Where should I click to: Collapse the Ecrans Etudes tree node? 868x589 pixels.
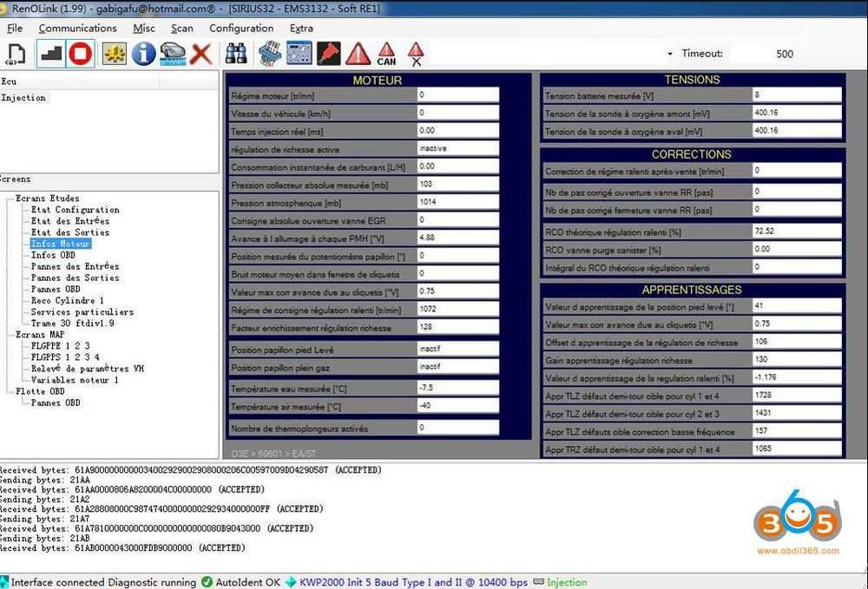(x=10, y=198)
